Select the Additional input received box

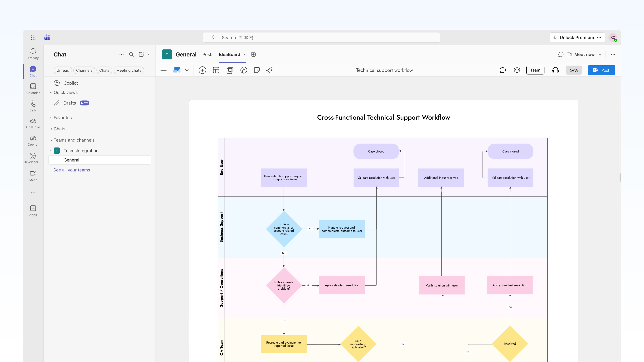(x=441, y=178)
